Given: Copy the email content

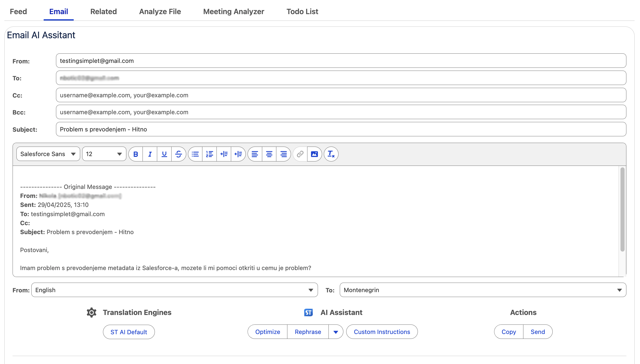Looking at the screenshot, I should coord(509,332).
